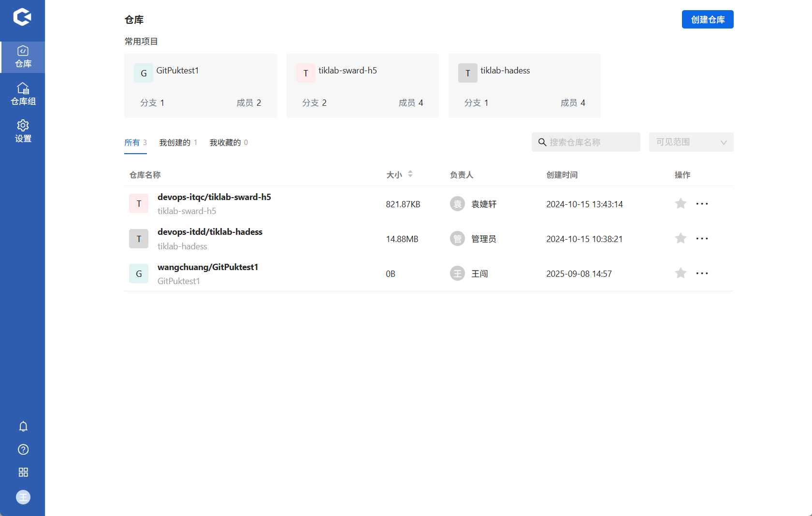The width and height of the screenshot is (812, 516).
Task: Click 成员 2 on GitPuktest1 card
Action: (249, 103)
